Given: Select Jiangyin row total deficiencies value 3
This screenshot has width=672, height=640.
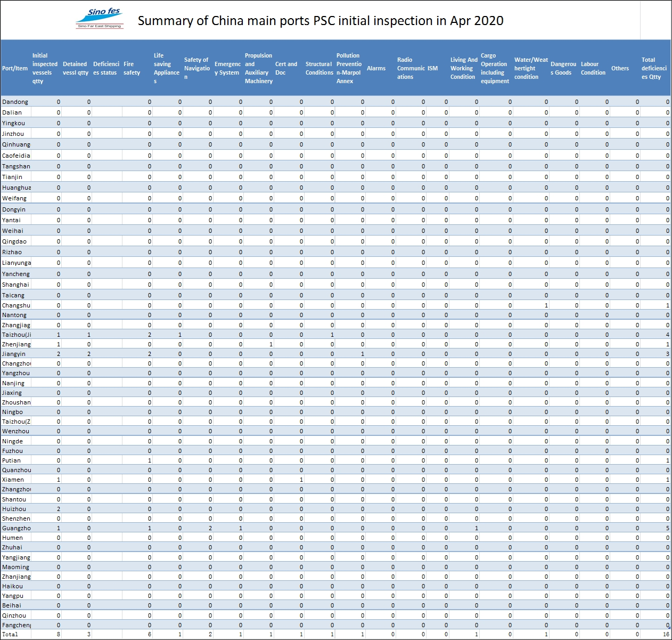Looking at the screenshot, I should point(668,354).
